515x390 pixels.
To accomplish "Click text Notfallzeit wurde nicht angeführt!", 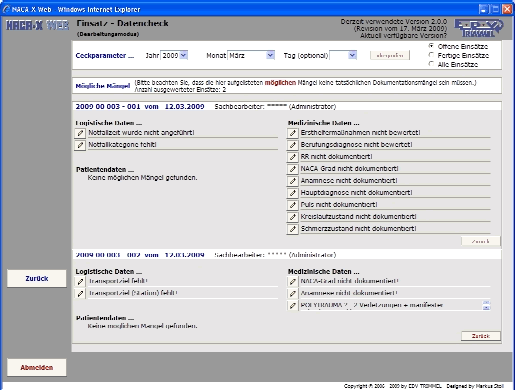I will coord(141,133).
